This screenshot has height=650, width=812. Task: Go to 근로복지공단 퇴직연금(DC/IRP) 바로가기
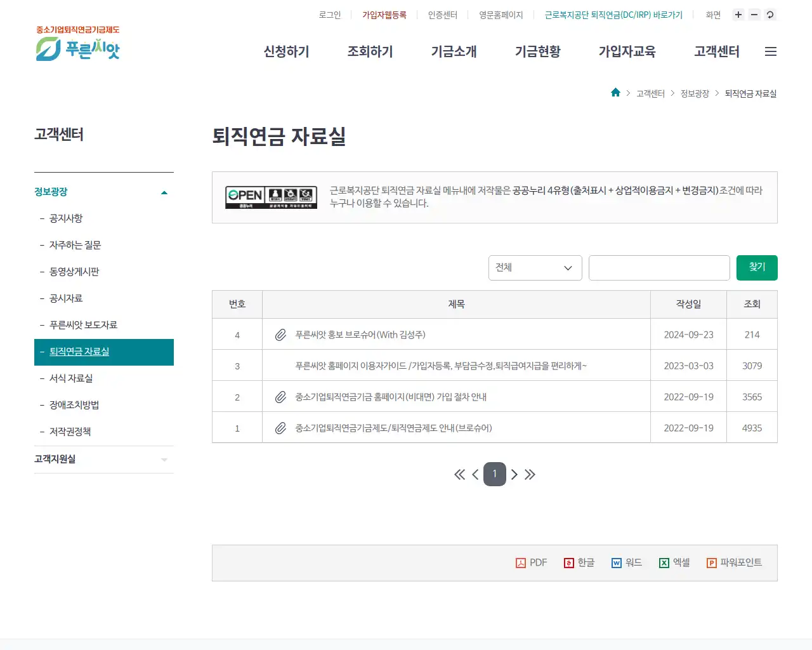[612, 15]
